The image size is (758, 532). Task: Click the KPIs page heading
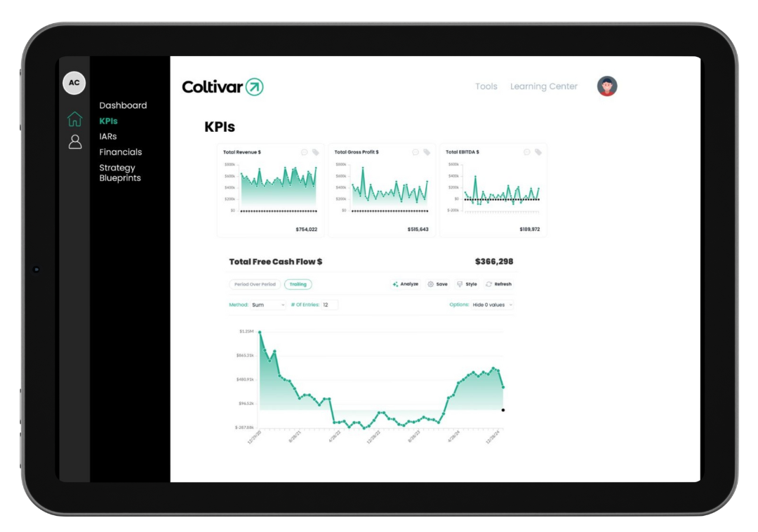(x=220, y=126)
